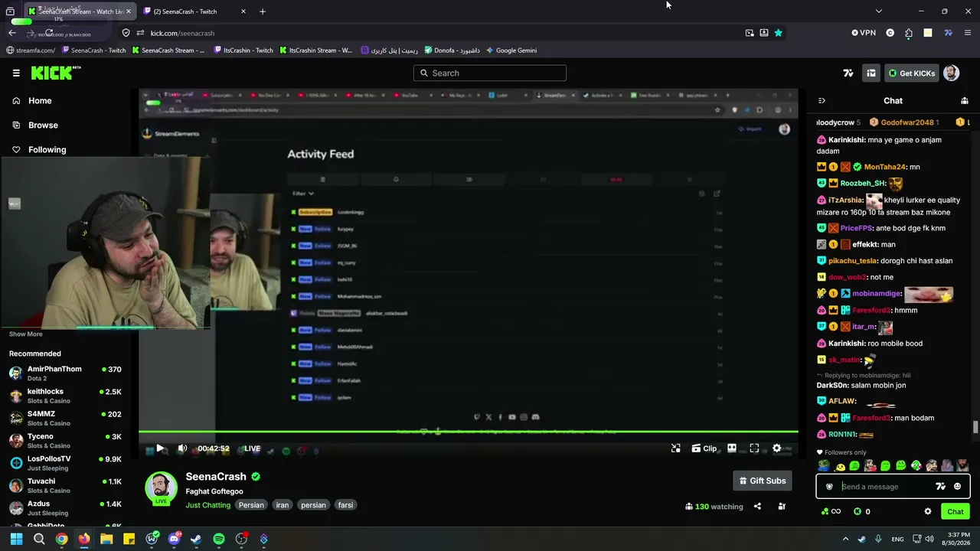Viewport: 980px width, 551px height.
Task: Click the shield identity icon in the chat box
Action: click(x=829, y=487)
